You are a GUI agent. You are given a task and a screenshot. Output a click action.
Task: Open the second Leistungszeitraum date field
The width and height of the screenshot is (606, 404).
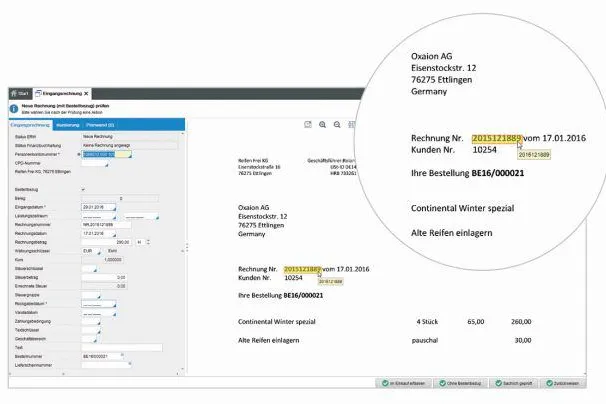[x=141, y=216]
